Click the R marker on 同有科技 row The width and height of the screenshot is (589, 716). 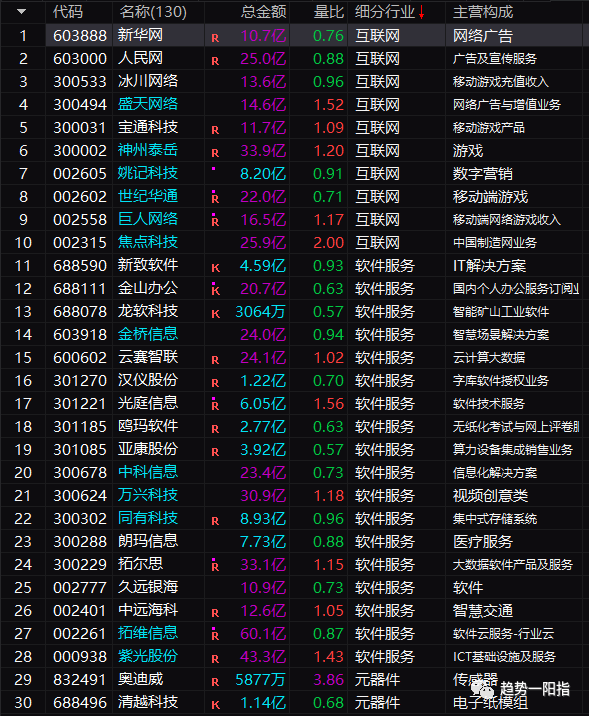point(215,521)
